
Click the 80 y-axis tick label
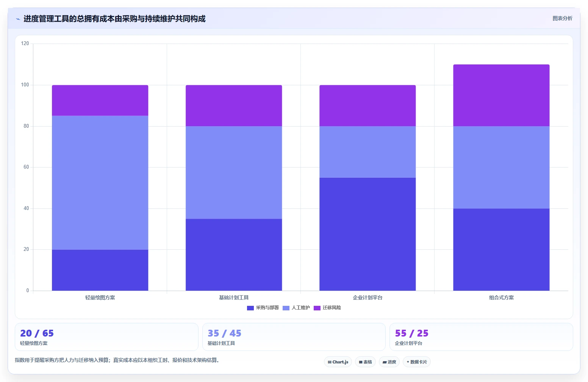[26, 126]
